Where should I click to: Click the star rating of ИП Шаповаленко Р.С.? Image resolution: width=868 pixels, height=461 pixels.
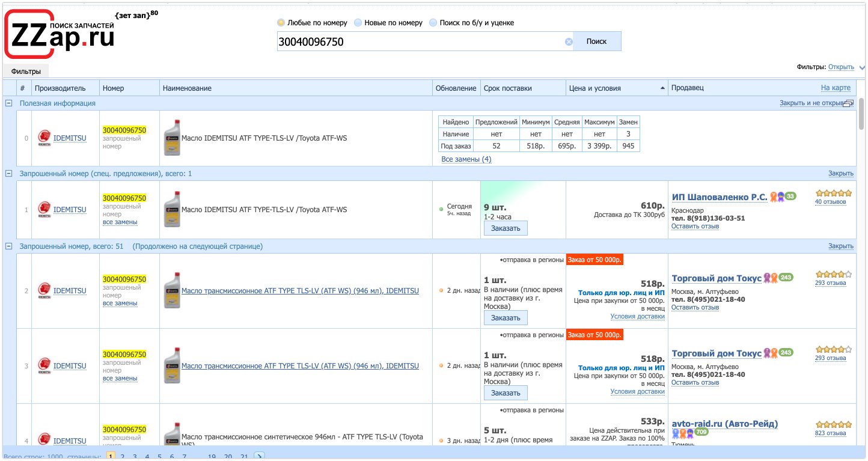[834, 194]
